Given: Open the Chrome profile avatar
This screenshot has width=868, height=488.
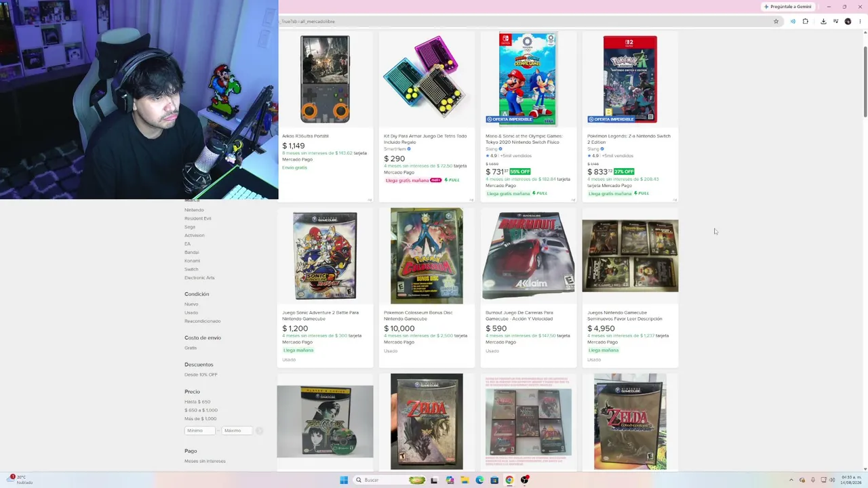Looking at the screenshot, I should click(x=848, y=21).
